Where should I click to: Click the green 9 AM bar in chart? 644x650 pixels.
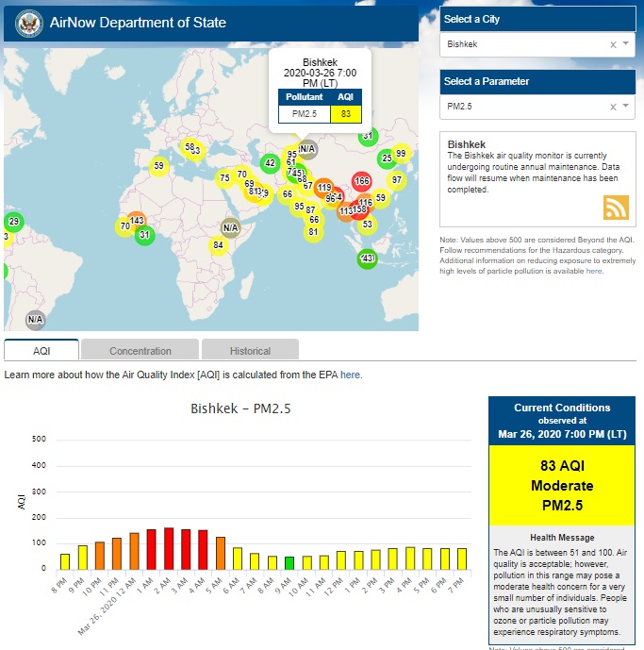click(x=289, y=562)
